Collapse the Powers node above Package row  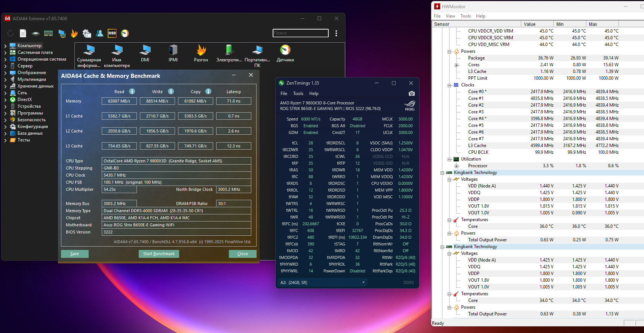point(450,52)
